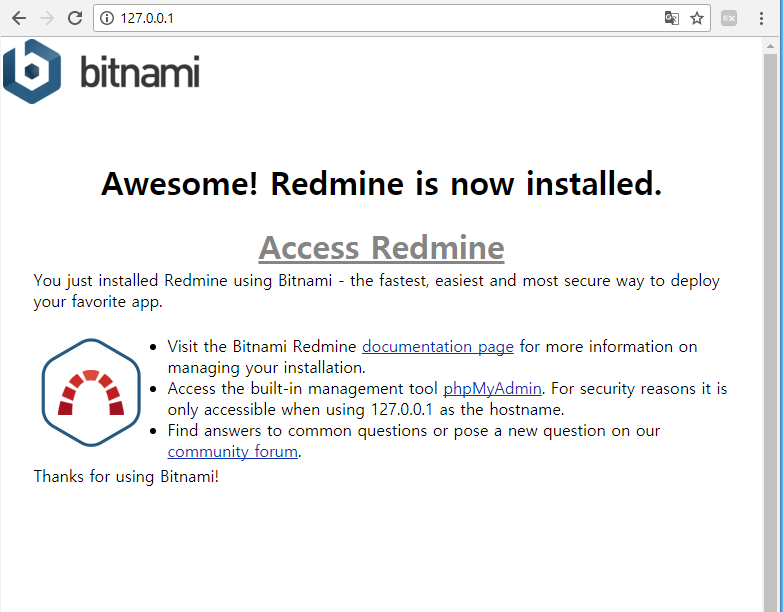Screen dimensions: 783x612
Task: Click the forward navigation arrow
Action: [x=46, y=18]
